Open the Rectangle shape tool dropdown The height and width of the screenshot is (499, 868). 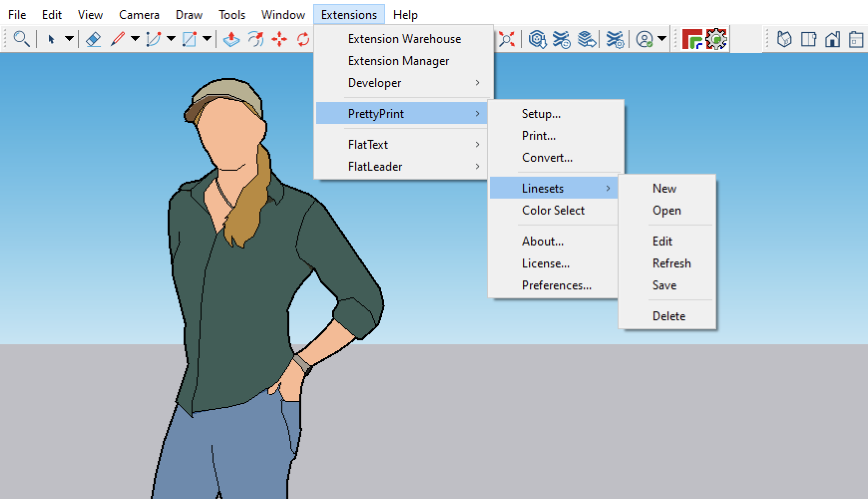pyautogui.click(x=207, y=39)
